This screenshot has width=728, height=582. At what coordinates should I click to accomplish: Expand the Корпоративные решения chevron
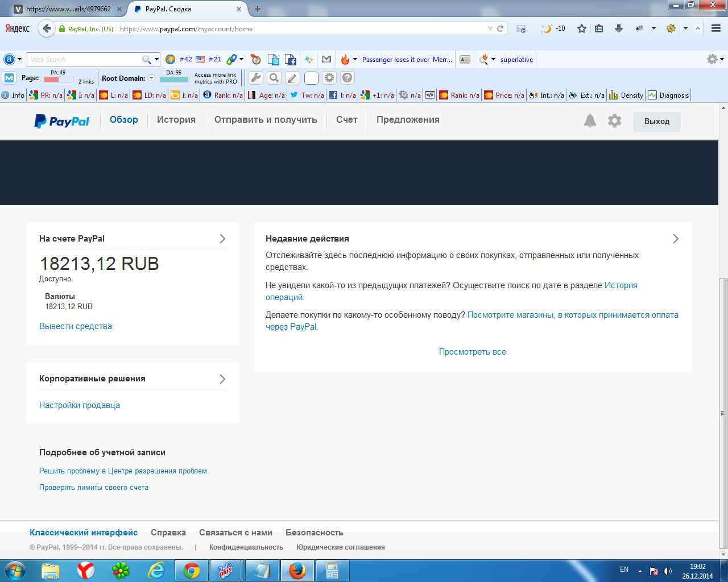[222, 379]
